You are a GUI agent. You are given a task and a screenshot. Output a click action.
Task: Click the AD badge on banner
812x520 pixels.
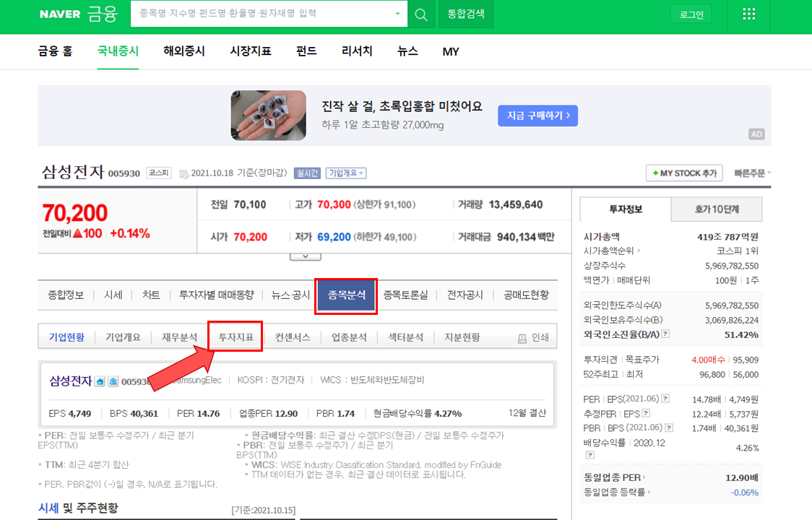coord(756,134)
